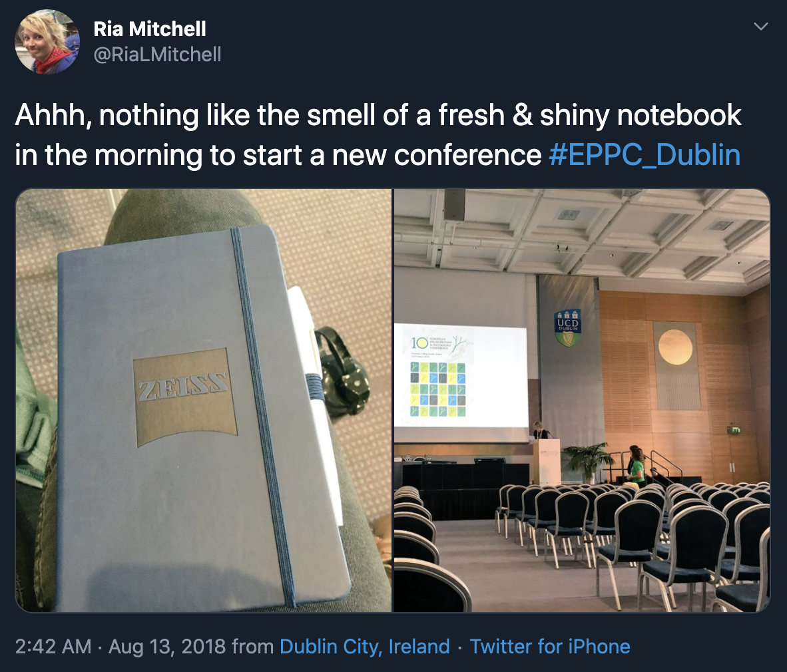Click the green exit sign in hall photo
Image resolution: width=787 pixels, height=672 pixels.
[734, 430]
